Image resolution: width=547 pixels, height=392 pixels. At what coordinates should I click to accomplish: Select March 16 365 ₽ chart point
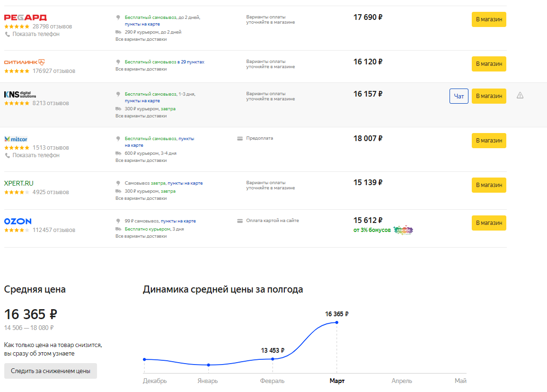click(336, 322)
